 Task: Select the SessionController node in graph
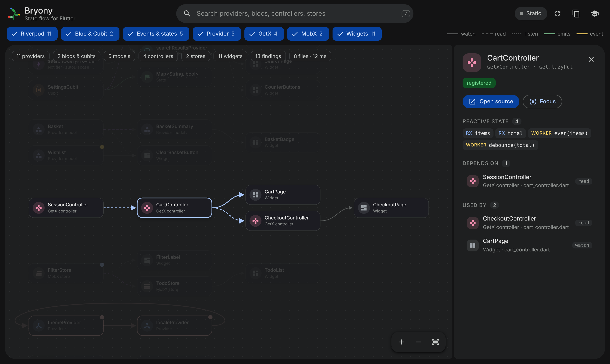pos(66,208)
